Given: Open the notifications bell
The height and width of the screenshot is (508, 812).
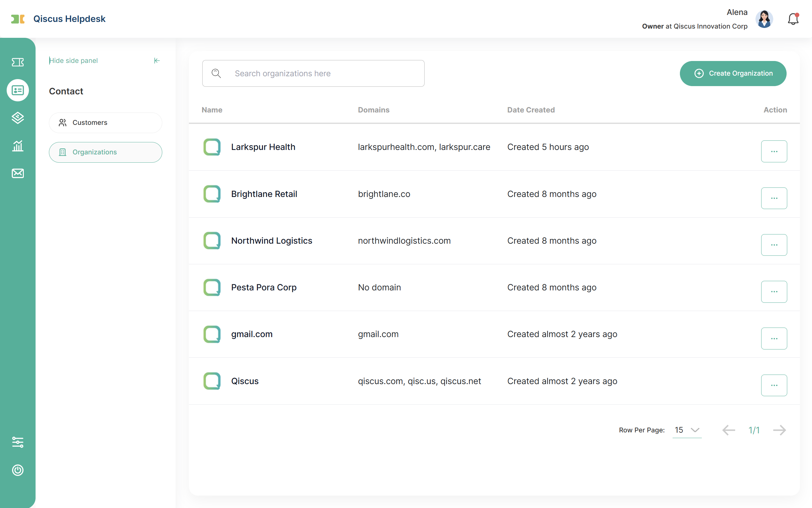Looking at the screenshot, I should [793, 19].
